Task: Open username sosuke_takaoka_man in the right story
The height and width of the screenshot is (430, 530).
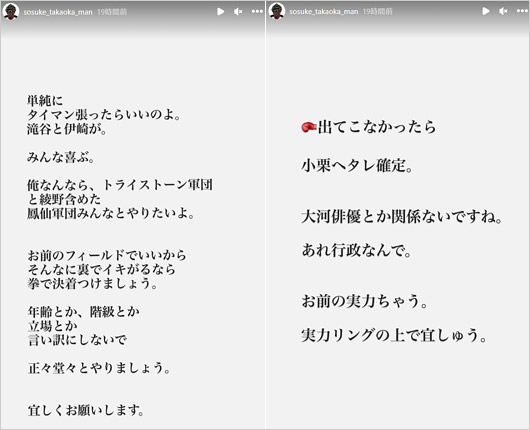Action: 323,12
